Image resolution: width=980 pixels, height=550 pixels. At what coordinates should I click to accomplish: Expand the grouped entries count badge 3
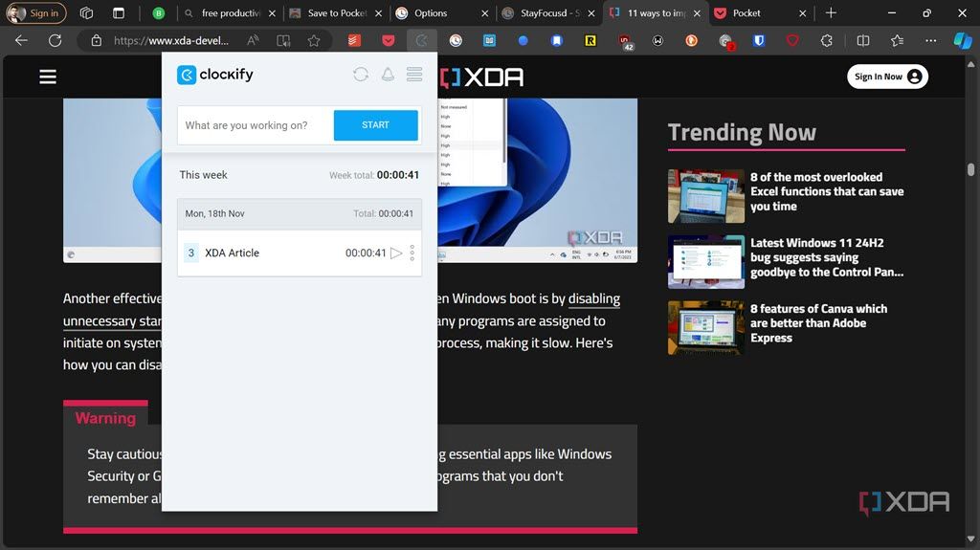coord(191,253)
